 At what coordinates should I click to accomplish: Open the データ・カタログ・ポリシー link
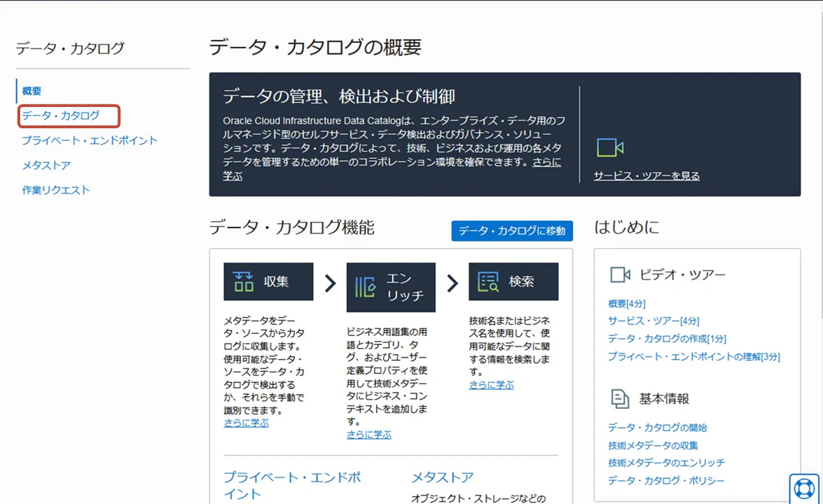click(x=666, y=480)
